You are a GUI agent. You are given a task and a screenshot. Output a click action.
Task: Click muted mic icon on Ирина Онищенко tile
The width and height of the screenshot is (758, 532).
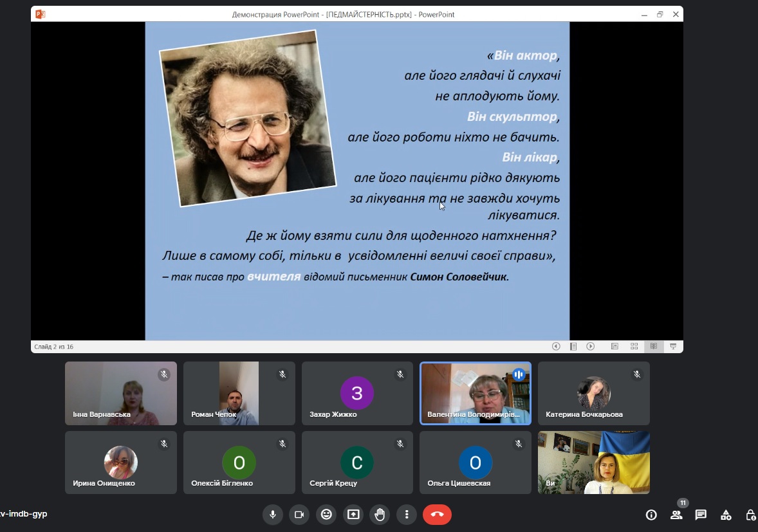[164, 444]
